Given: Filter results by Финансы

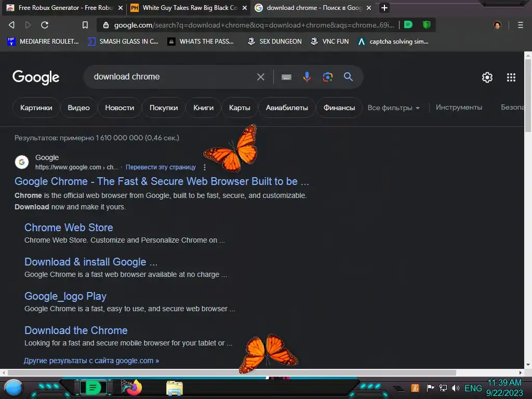Looking at the screenshot, I should (x=339, y=108).
